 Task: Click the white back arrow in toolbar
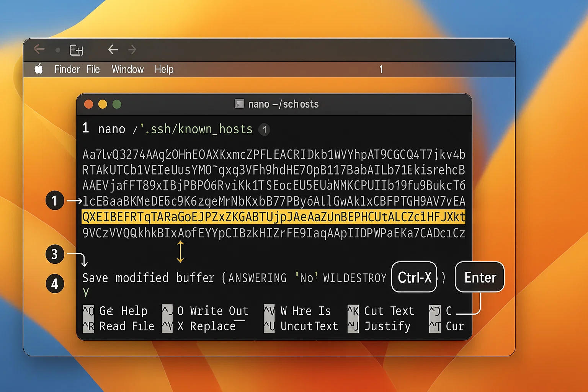(x=113, y=49)
